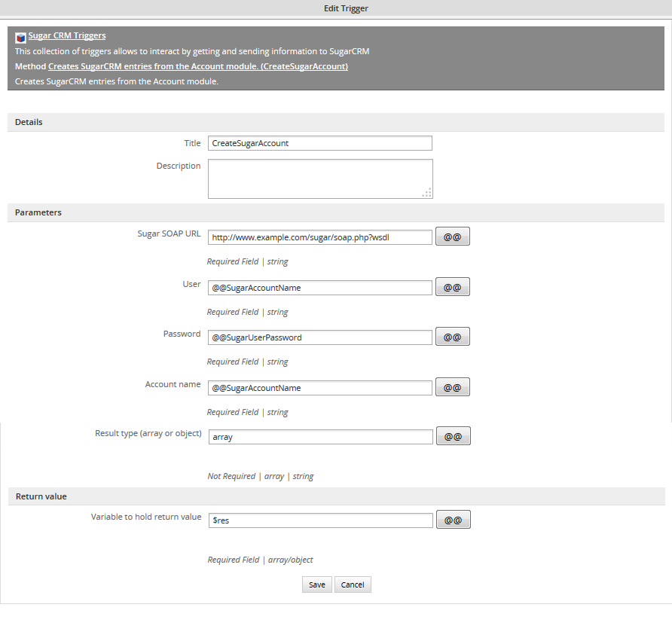
Task: Click the Sugar CRM cube icon
Action: tap(20, 37)
